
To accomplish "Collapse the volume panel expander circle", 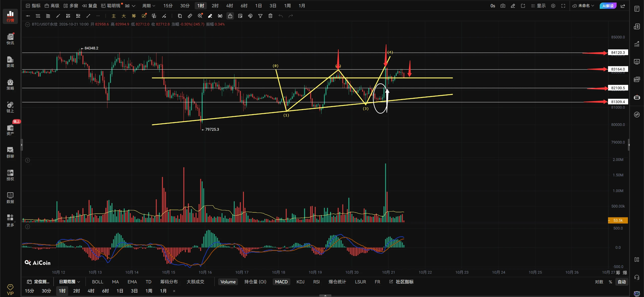I will coord(27,160).
